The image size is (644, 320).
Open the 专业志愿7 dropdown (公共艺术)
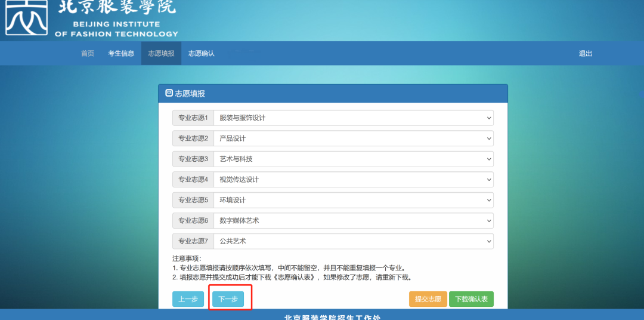tap(353, 241)
